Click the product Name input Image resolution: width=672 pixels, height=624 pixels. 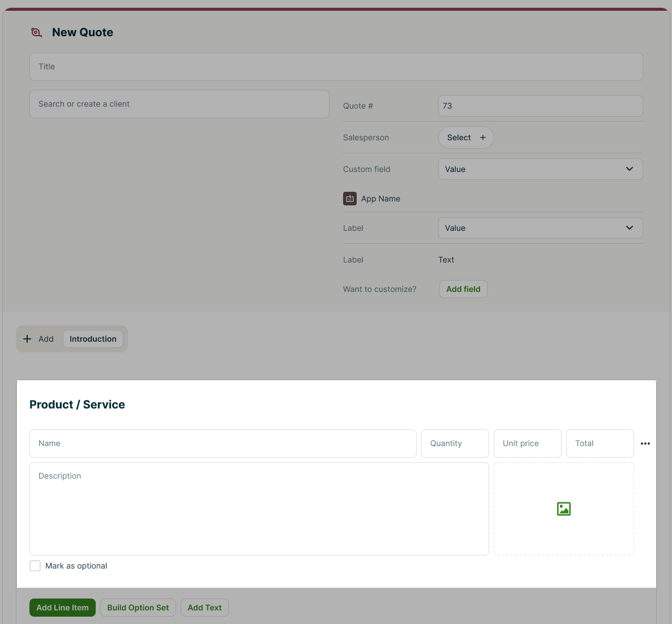pyautogui.click(x=222, y=444)
